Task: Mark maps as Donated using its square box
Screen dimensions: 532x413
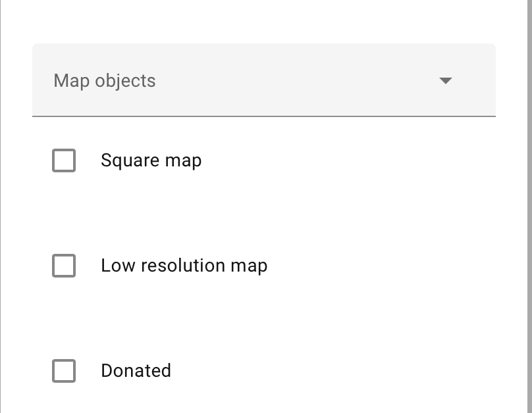Action: (64, 371)
